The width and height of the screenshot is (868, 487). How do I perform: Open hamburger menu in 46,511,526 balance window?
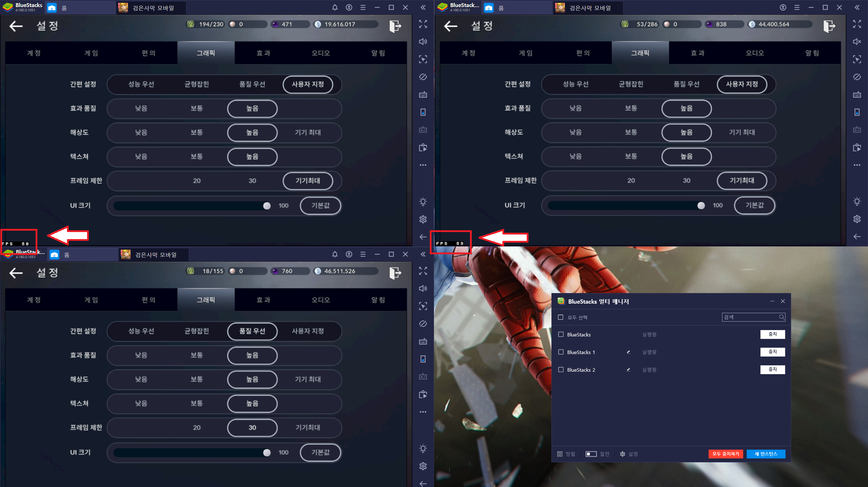pos(363,254)
